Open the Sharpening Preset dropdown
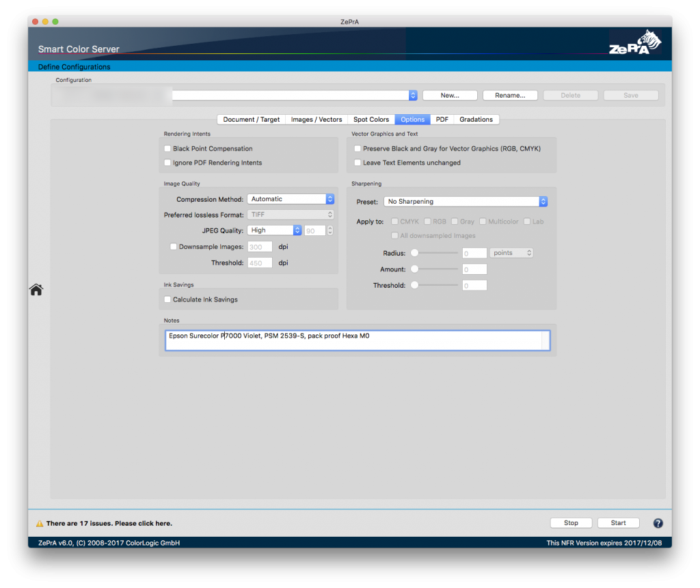 point(466,202)
